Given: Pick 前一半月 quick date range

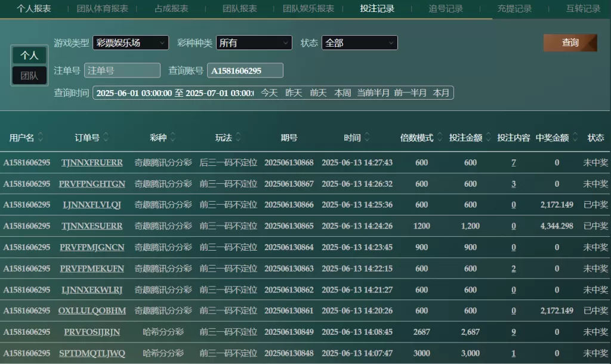Looking at the screenshot, I should [410, 92].
